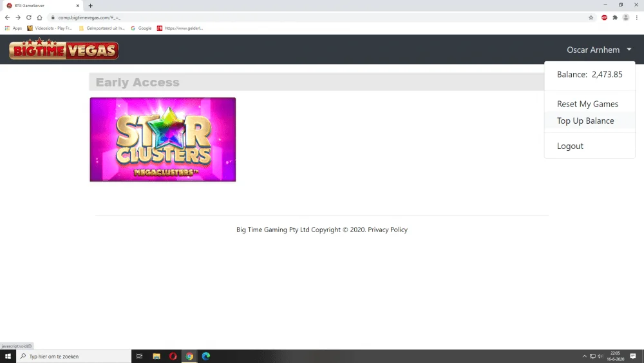Close the BTG GameServer tab
The width and height of the screenshot is (644, 363).
click(78, 5)
